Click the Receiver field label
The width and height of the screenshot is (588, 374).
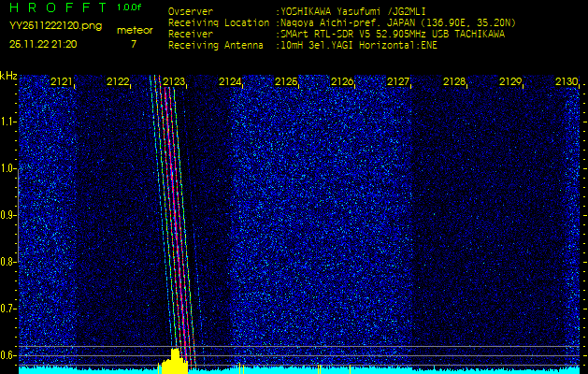pyautogui.click(x=191, y=35)
